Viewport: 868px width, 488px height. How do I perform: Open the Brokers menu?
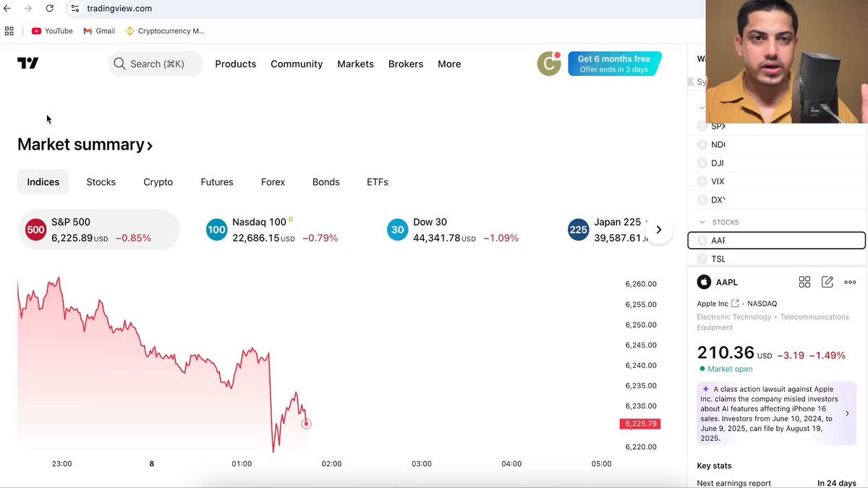(406, 64)
